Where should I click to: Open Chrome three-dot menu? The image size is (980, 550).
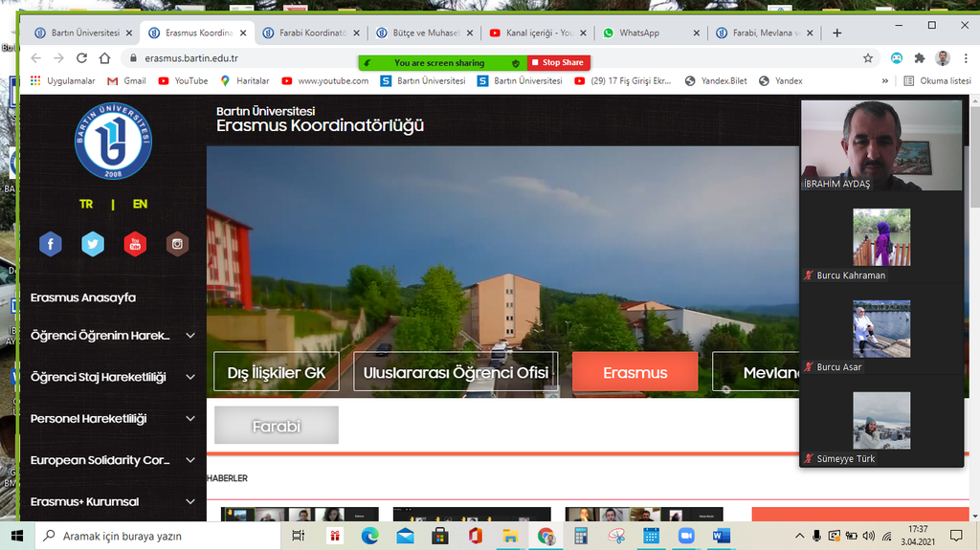[x=966, y=58]
